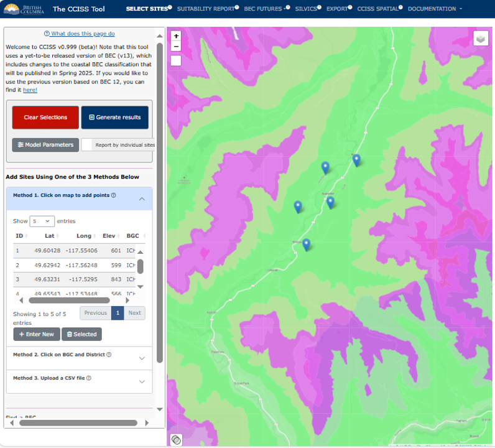Zoom out on the map
Image resolution: width=495 pixels, height=448 pixels.
tap(176, 47)
